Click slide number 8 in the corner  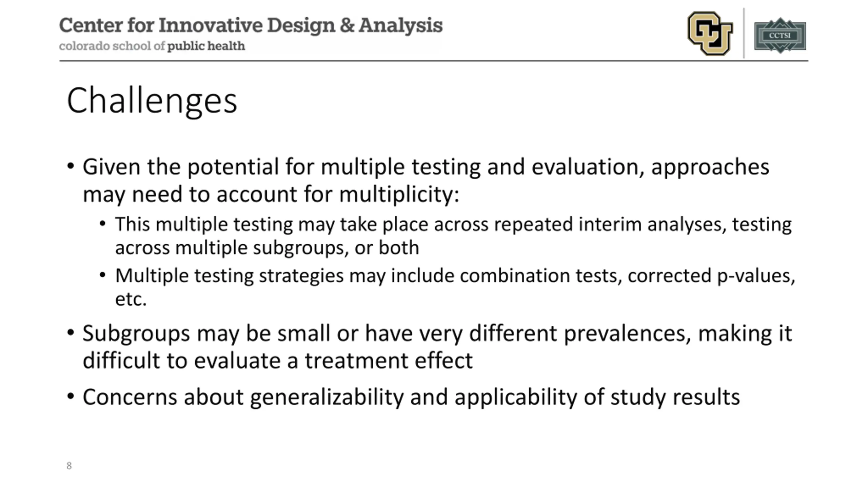coord(69,466)
